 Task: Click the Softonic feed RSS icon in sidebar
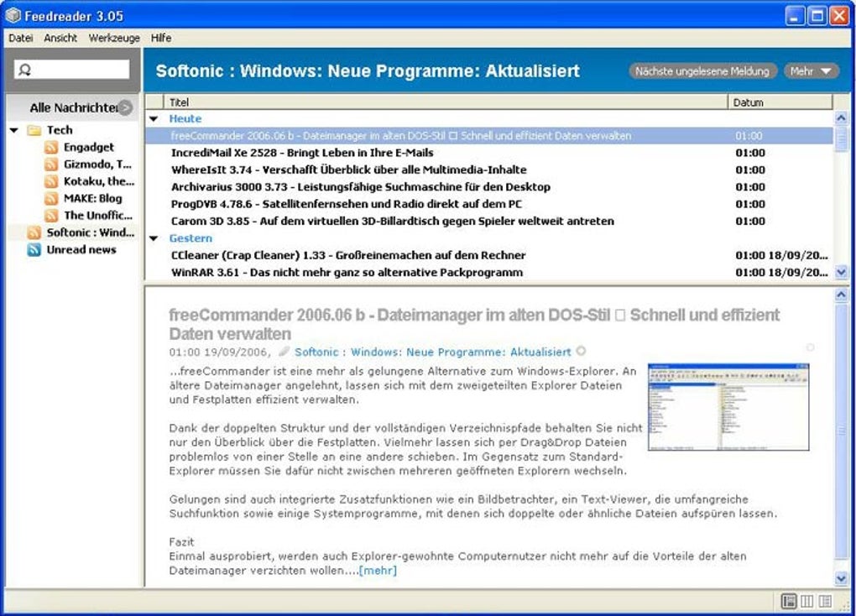(34, 232)
